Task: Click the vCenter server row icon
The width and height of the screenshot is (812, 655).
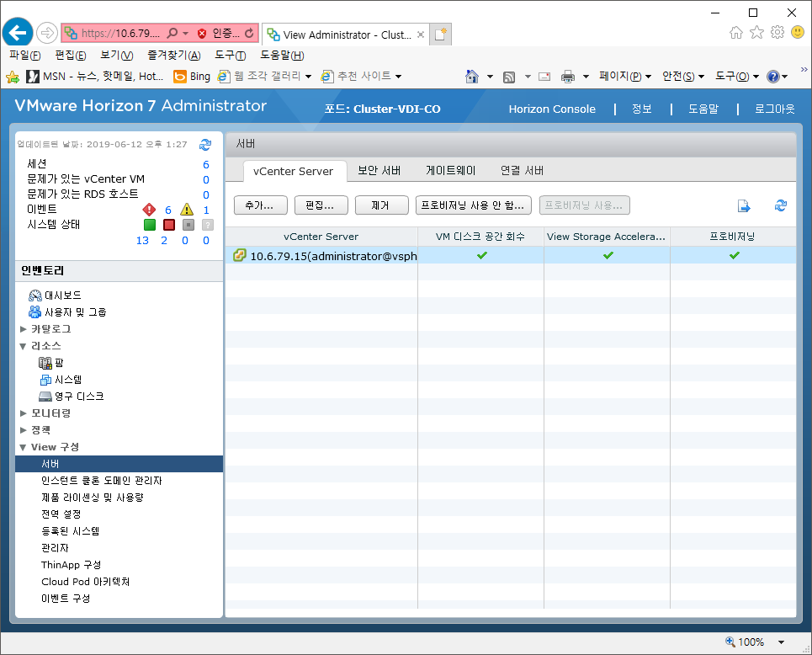Action: tap(239, 255)
